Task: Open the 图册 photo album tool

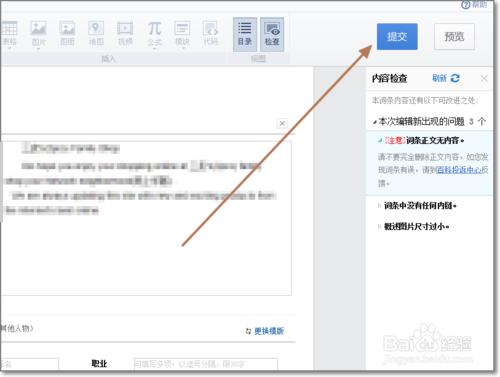Action: (67, 33)
